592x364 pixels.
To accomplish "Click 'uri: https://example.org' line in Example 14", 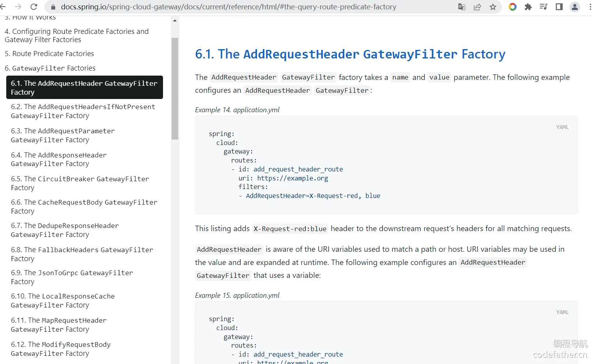I will click(x=283, y=178).
